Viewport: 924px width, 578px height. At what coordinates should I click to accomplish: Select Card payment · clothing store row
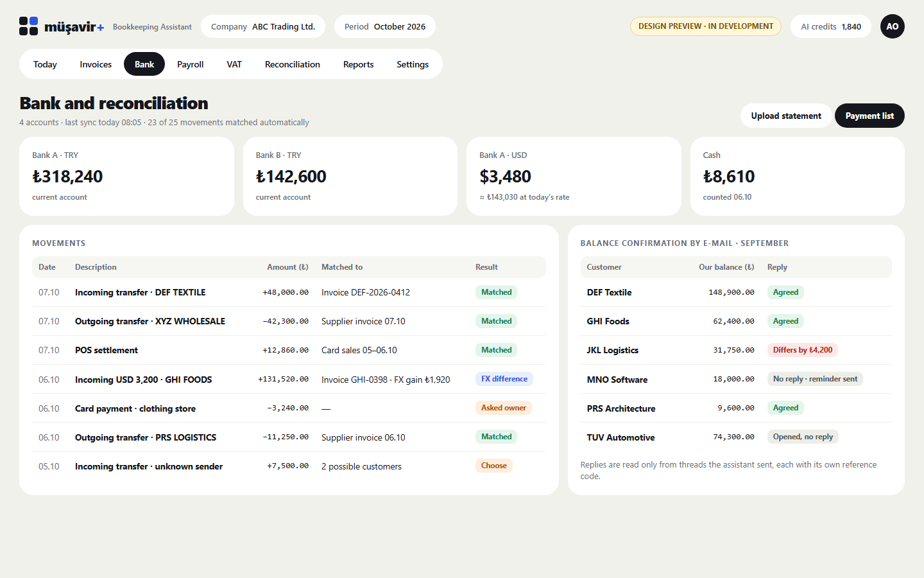(289, 408)
